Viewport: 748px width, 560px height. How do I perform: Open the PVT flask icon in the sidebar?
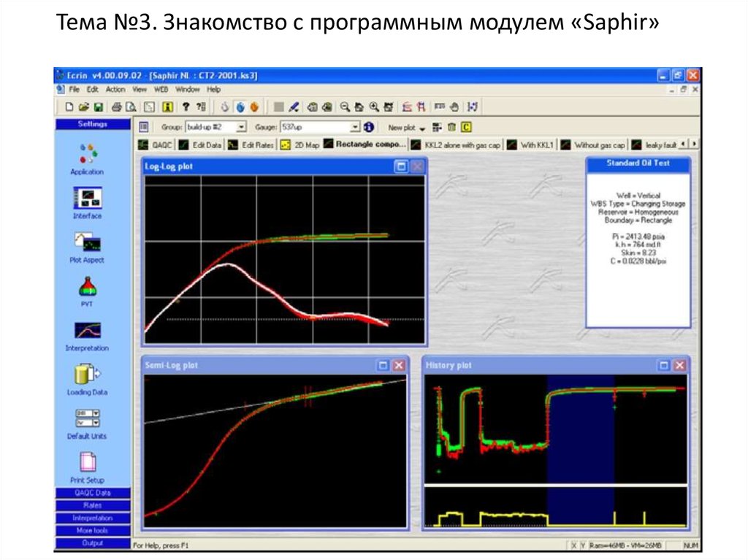88,286
